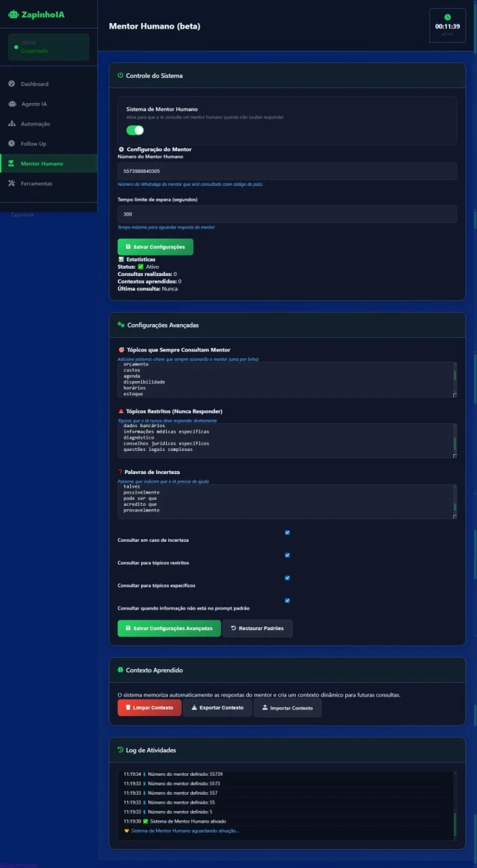Open the Mentor Humano menu item

pos(41,163)
